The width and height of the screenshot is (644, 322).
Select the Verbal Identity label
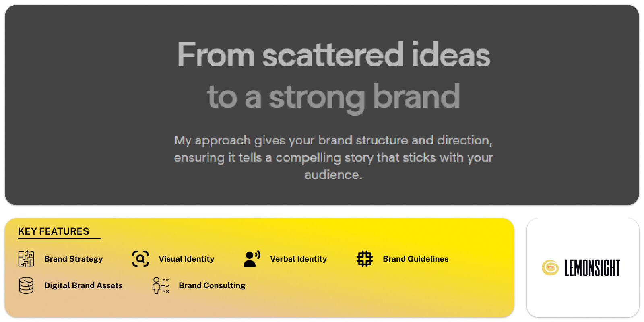[298, 259]
